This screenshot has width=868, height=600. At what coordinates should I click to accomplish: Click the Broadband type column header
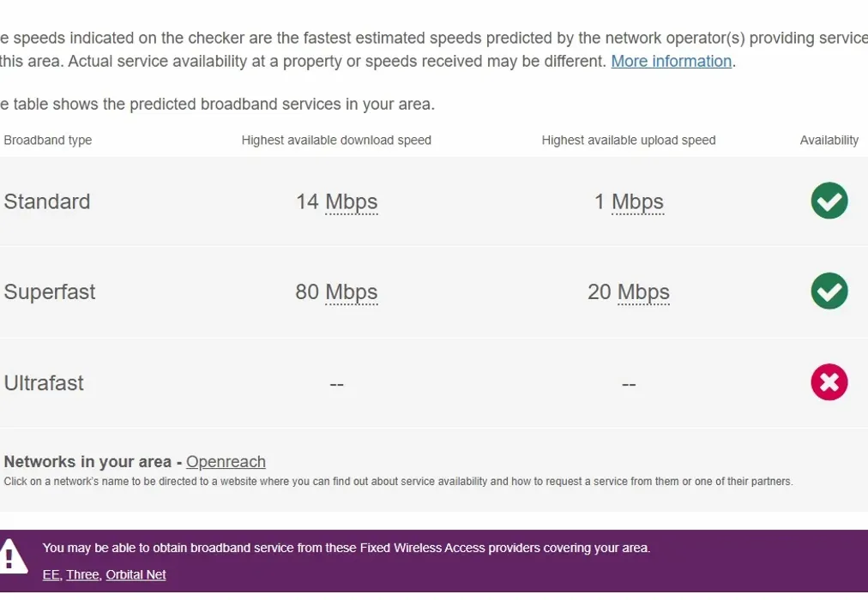(48, 140)
